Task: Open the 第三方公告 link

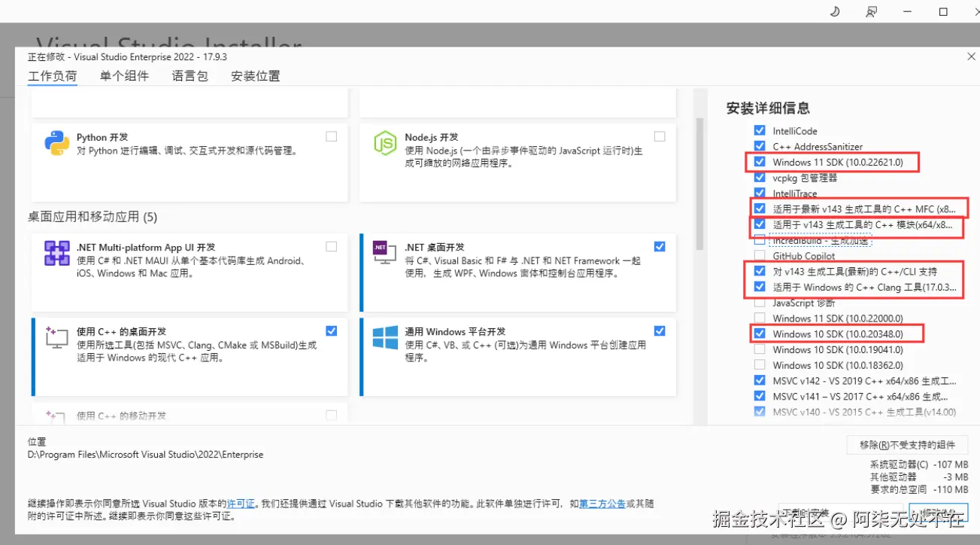Action: click(x=602, y=504)
